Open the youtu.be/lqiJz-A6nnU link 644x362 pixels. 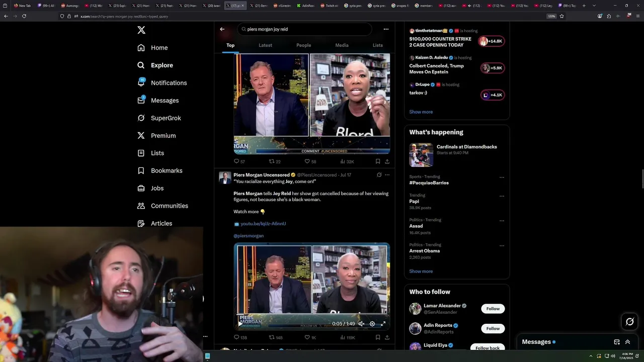(263, 224)
